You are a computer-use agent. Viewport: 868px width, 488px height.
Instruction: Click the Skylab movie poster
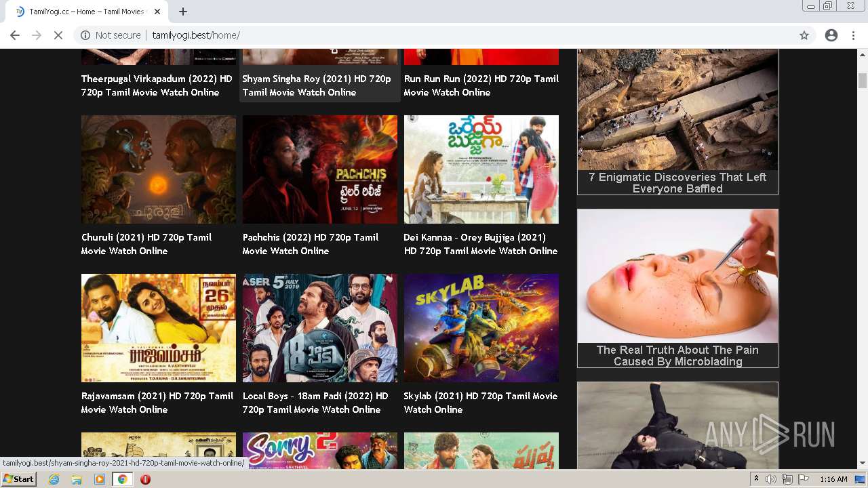(481, 328)
